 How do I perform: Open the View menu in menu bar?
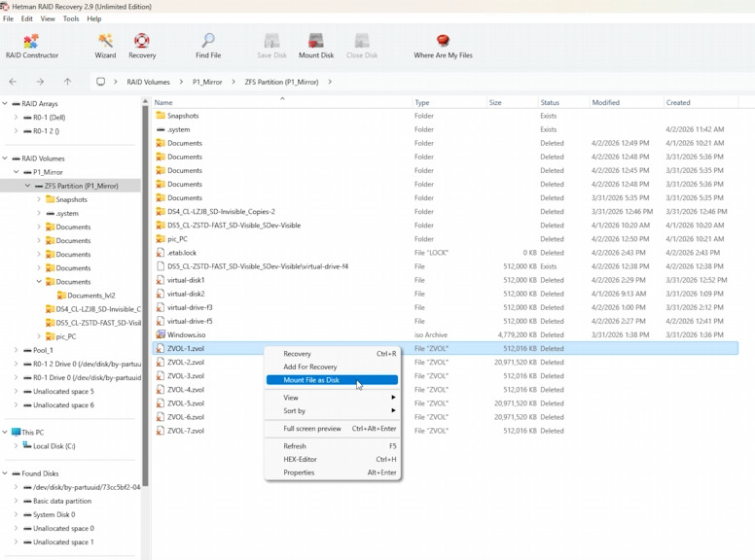click(48, 18)
